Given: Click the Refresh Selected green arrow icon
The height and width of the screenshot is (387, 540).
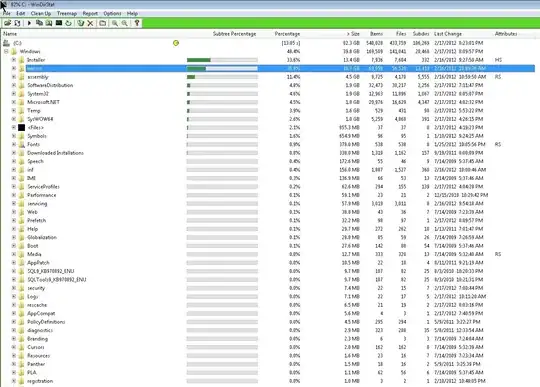Looking at the screenshot, I should tap(68, 23).
